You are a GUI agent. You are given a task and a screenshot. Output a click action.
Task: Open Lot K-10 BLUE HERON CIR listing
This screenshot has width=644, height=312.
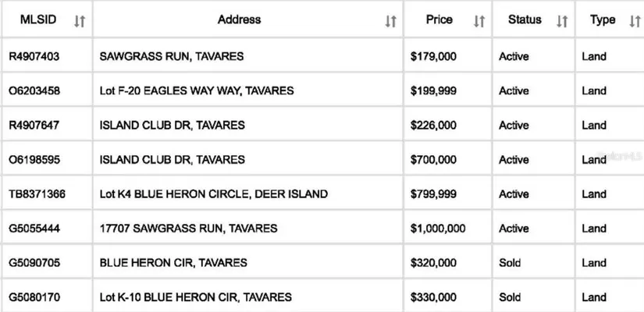[x=195, y=297]
